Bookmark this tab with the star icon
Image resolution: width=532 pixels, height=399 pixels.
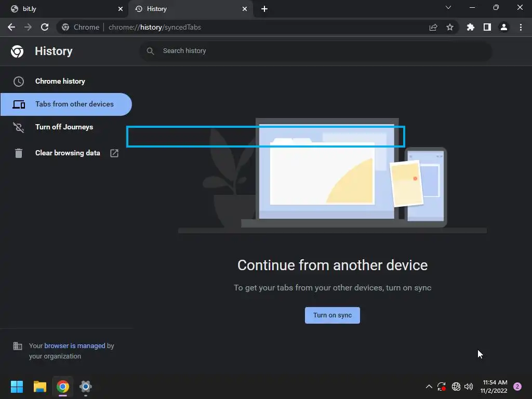pyautogui.click(x=450, y=27)
